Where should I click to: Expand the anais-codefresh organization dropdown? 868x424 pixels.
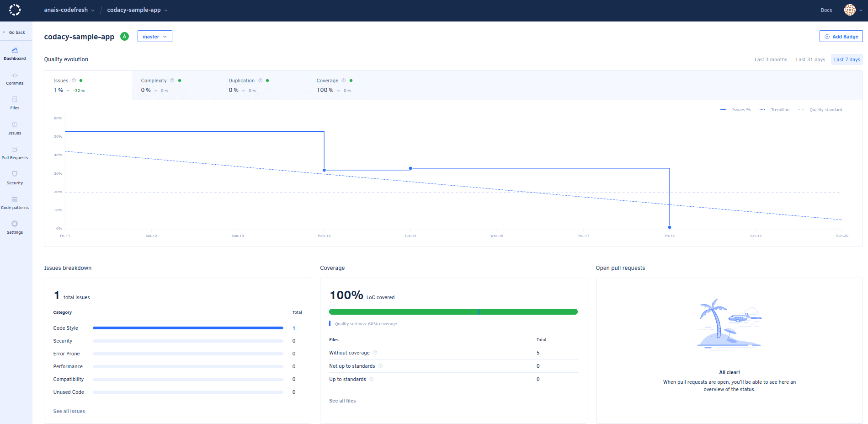pyautogui.click(x=69, y=10)
